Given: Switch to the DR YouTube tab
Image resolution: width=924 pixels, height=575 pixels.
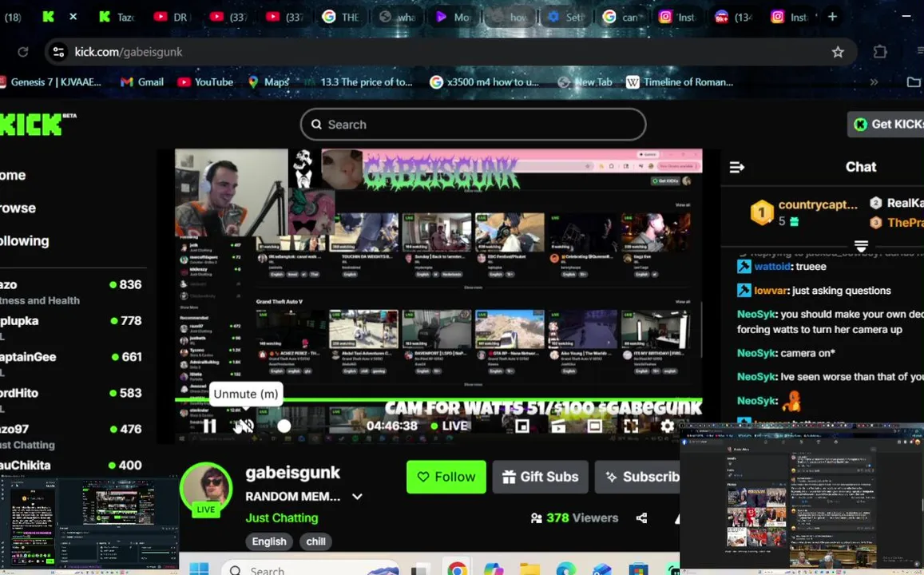Looking at the screenshot, I should click(171, 17).
